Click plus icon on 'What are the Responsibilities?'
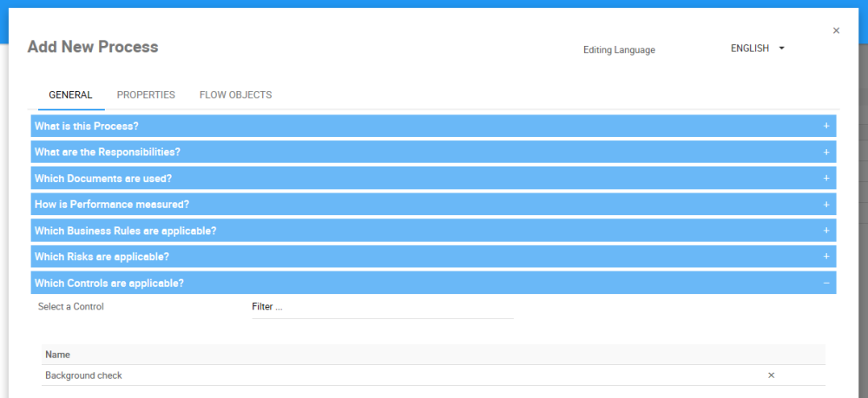The width and height of the screenshot is (868, 398). (x=826, y=153)
